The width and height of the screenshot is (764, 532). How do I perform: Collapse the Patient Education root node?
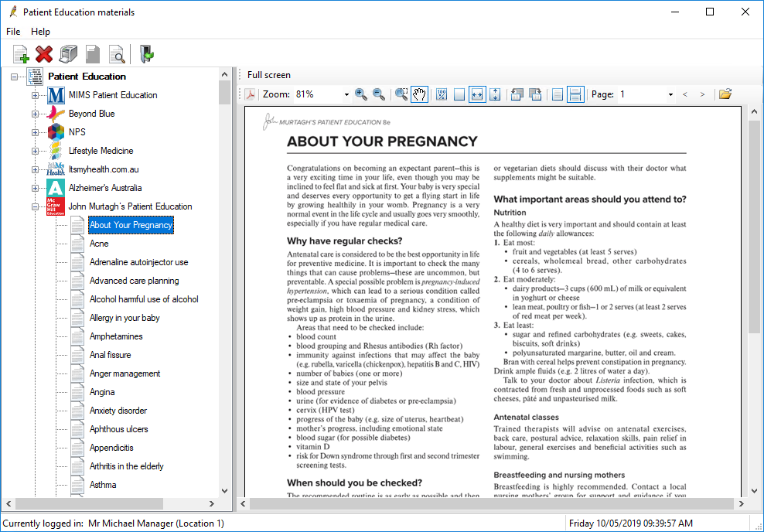click(15, 77)
